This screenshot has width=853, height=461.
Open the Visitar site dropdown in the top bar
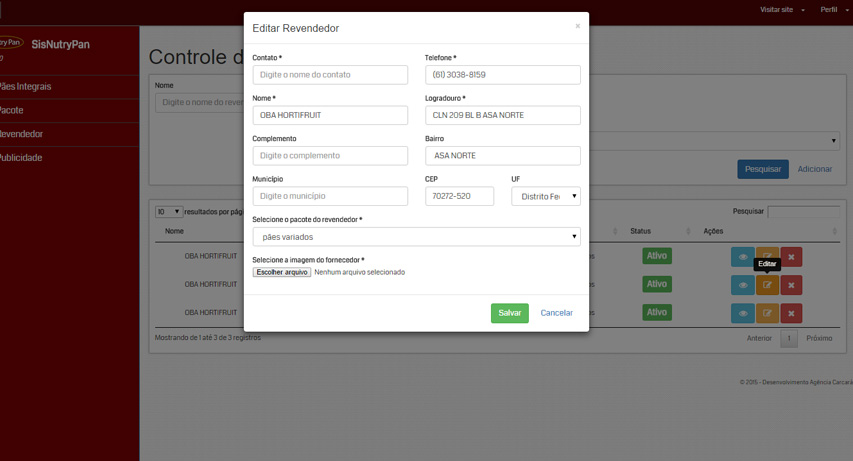point(782,10)
